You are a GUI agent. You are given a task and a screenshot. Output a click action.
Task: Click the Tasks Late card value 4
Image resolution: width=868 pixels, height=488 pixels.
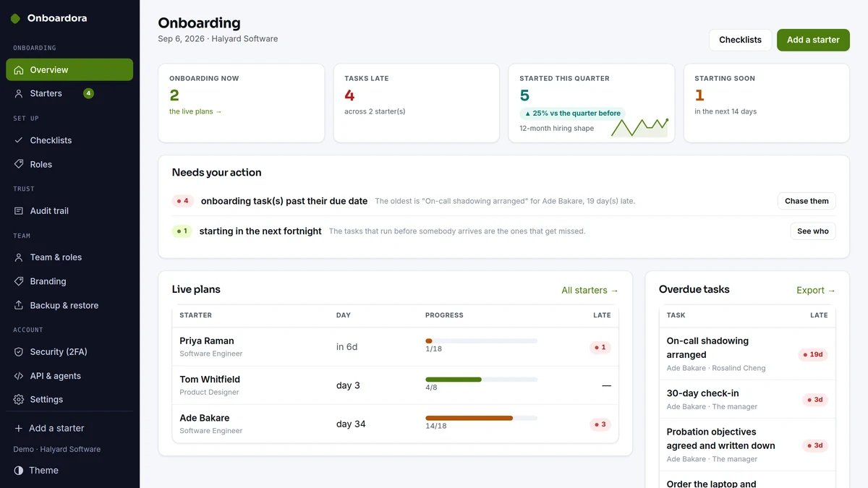point(349,95)
